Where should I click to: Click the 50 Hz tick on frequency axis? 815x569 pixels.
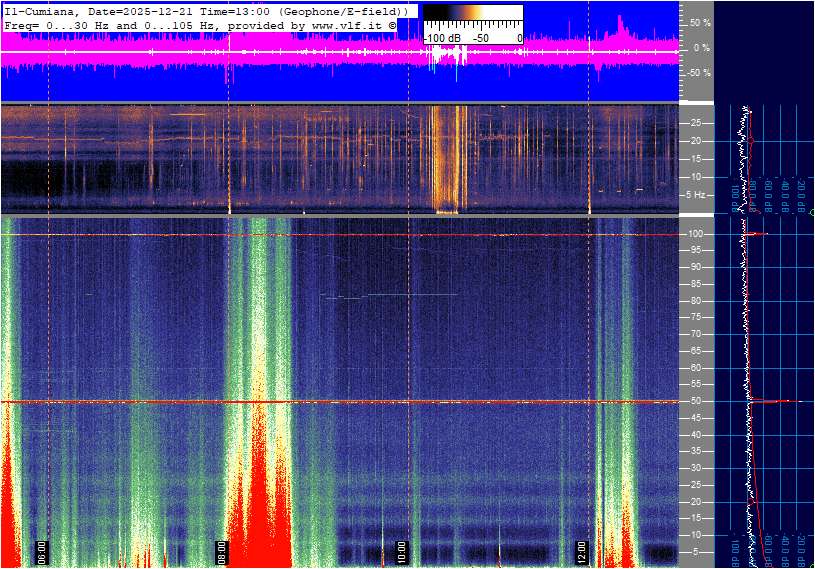pos(695,401)
